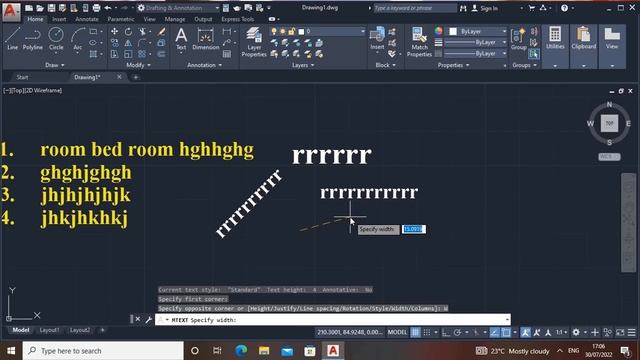Toggle ortho mode in status bar
This screenshot has height=360, width=640.
tap(446, 332)
